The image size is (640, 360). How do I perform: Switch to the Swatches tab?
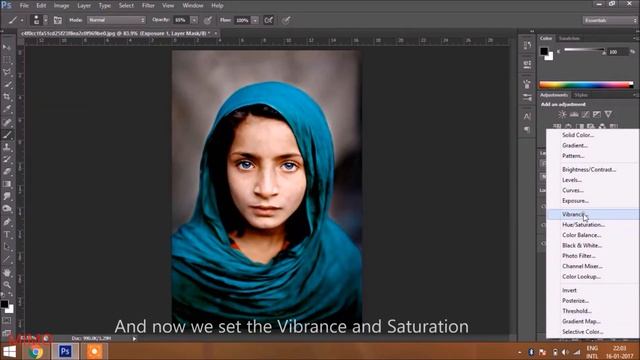569,38
